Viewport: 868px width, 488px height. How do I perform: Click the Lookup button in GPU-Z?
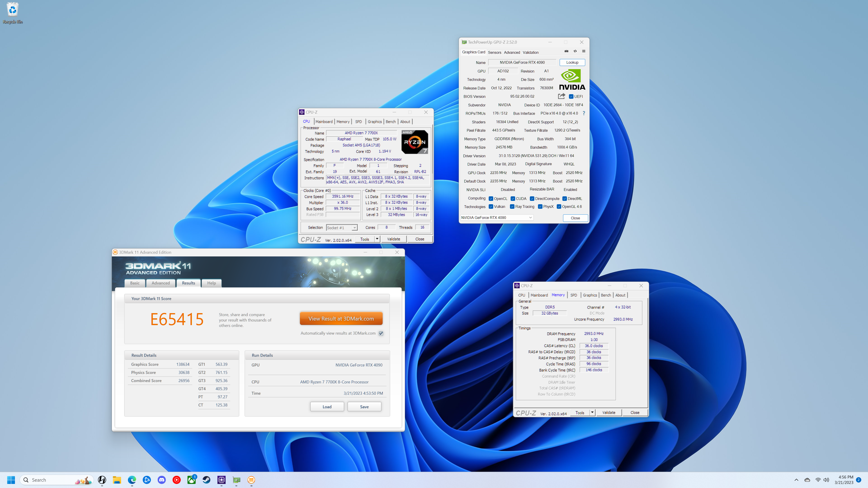(572, 62)
